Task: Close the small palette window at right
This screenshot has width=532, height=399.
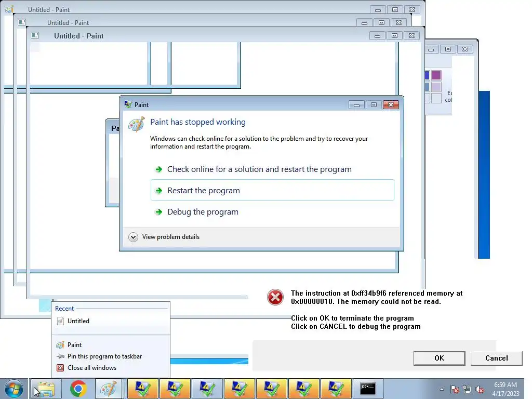Action: (465, 49)
